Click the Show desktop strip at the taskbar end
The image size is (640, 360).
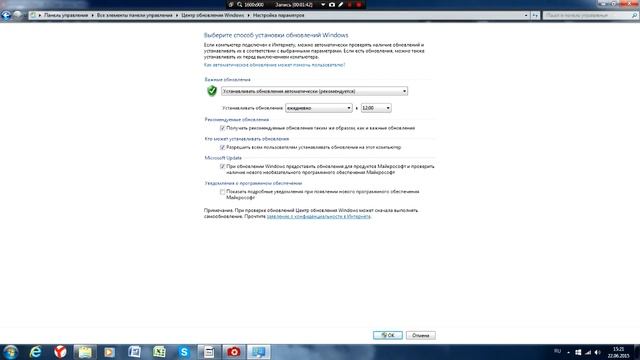click(x=638, y=352)
